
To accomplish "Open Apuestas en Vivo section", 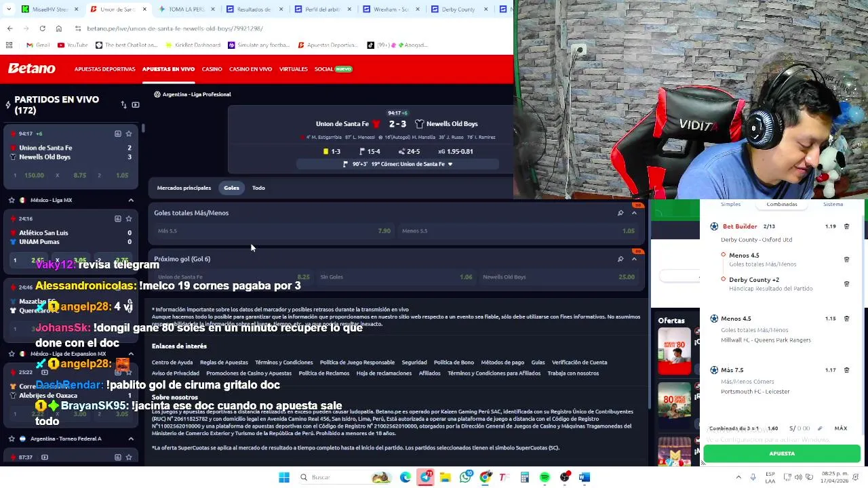I will pyautogui.click(x=168, y=69).
